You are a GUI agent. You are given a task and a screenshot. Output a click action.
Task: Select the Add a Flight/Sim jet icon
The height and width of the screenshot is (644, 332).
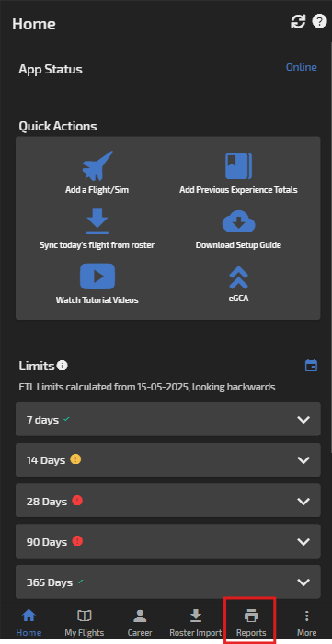point(97,166)
